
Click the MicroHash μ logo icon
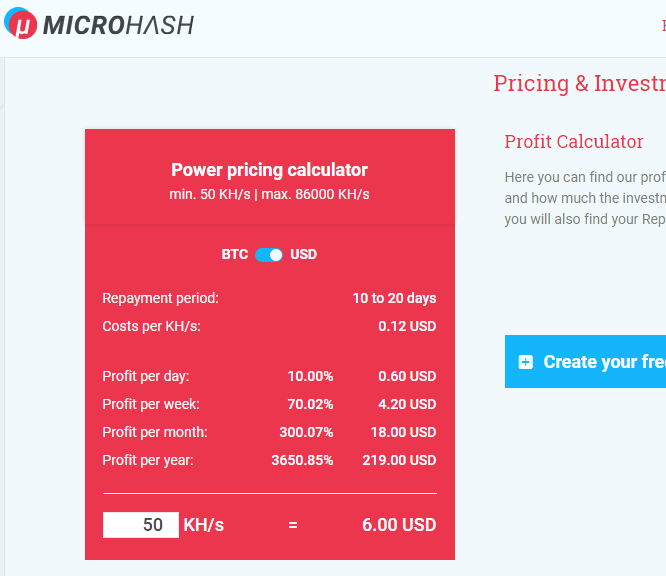21,25
